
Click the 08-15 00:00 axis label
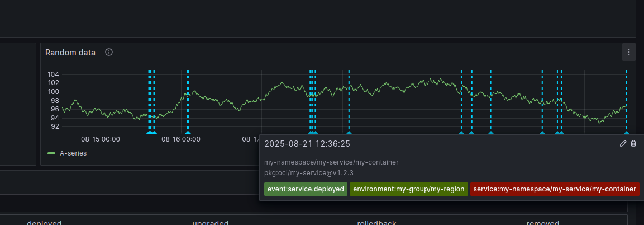point(100,139)
